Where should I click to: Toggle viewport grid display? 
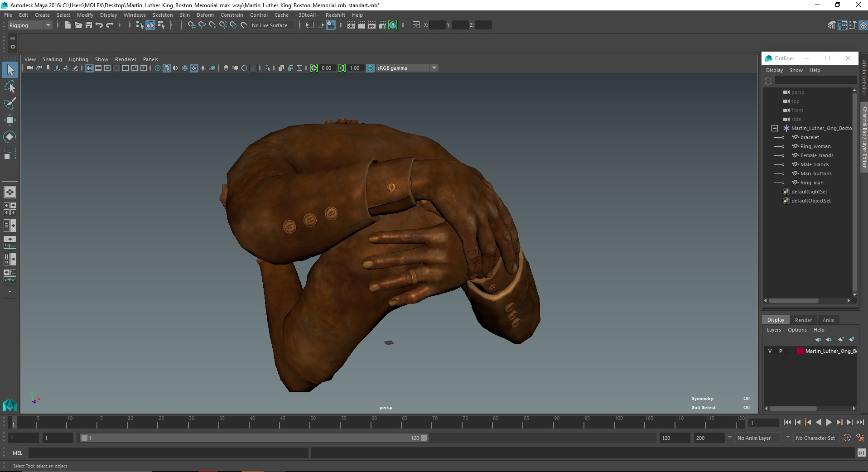[x=89, y=68]
